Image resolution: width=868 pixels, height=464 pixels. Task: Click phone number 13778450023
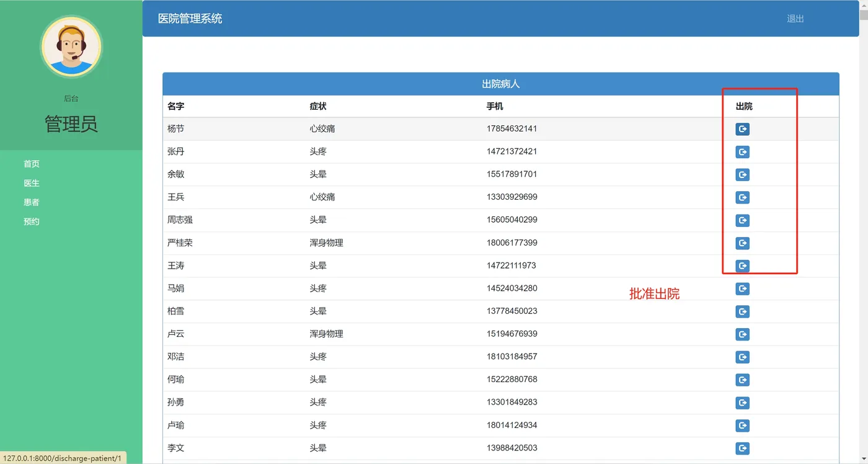tap(512, 311)
